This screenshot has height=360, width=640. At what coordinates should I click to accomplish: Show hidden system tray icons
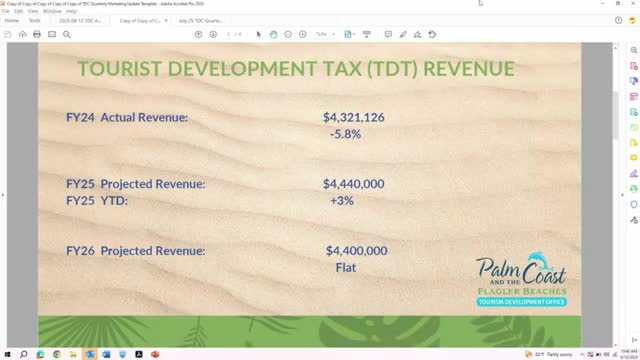pyautogui.click(x=582, y=354)
